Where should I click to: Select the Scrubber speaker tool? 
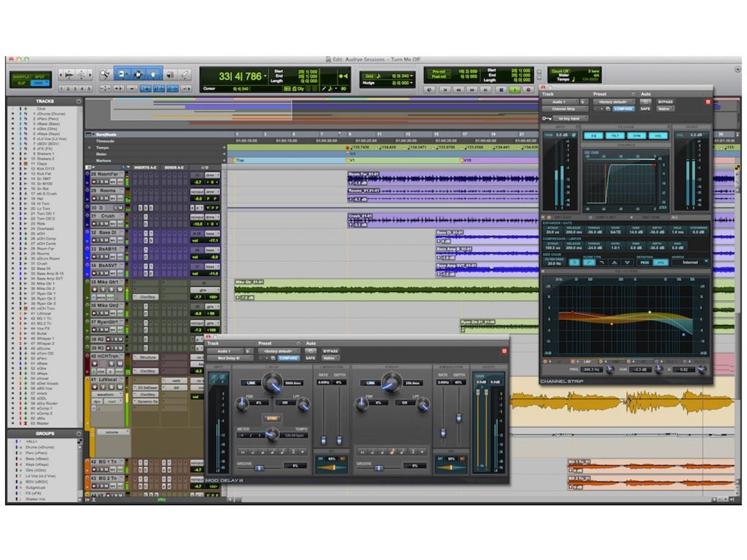170,75
